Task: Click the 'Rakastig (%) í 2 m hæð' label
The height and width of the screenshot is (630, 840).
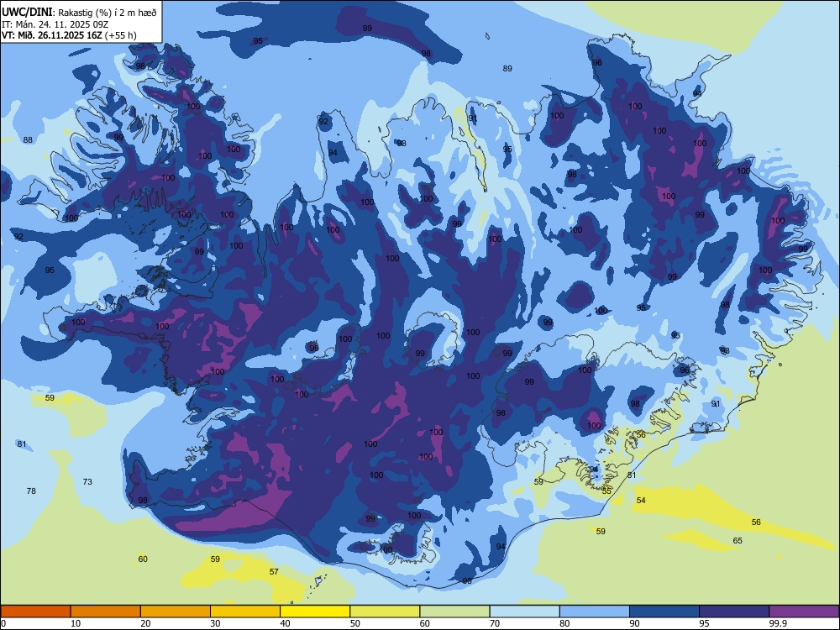Action: pos(108,13)
